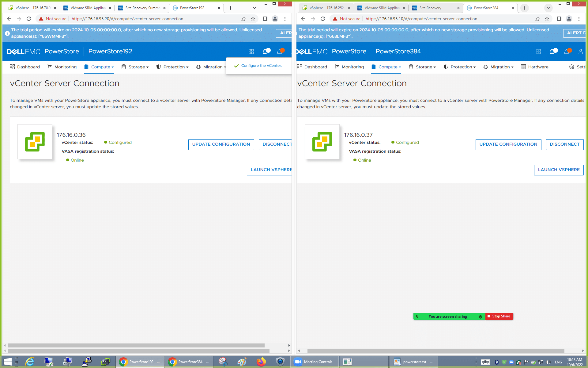Click Launch vSphere in PowerStore192
Image resolution: width=588 pixels, height=368 pixels.
pyautogui.click(x=269, y=170)
